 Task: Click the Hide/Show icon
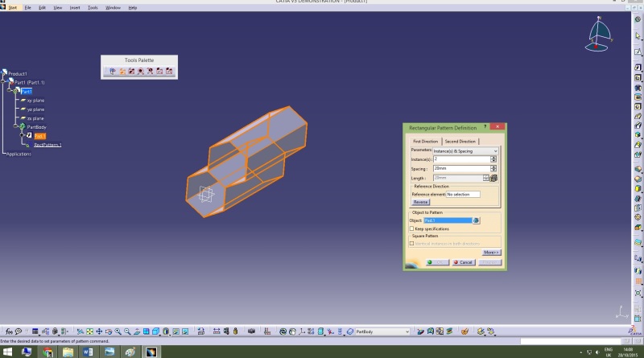point(175,331)
